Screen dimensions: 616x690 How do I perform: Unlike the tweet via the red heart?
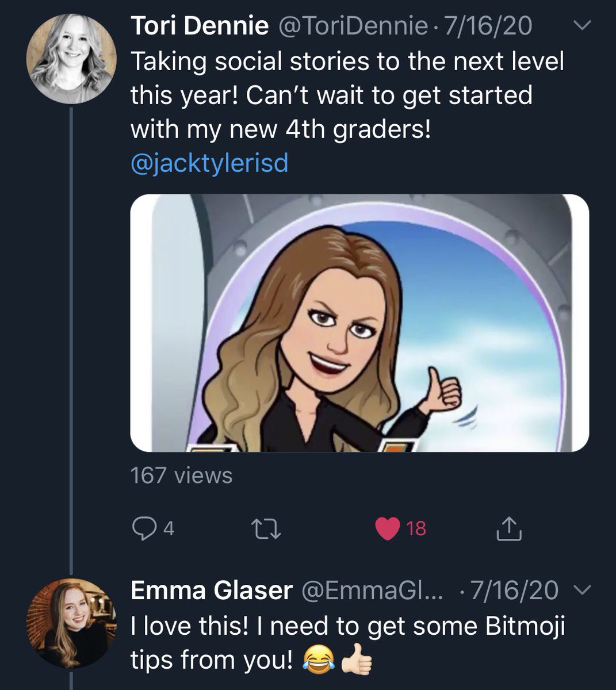click(387, 528)
